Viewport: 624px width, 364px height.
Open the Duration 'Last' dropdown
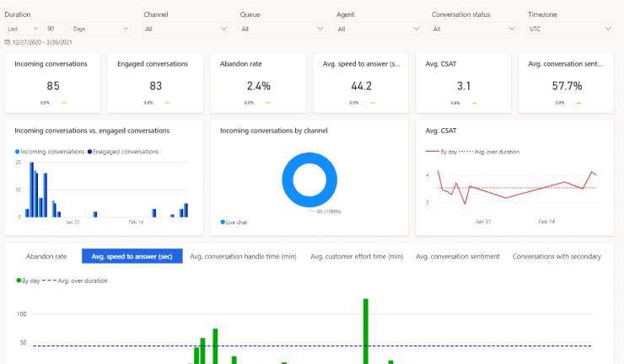click(23, 29)
